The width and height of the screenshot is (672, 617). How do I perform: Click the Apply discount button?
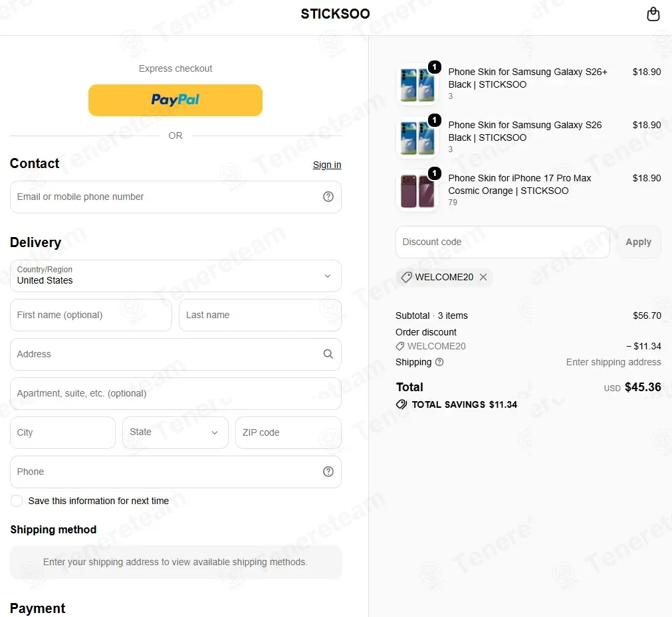point(639,242)
